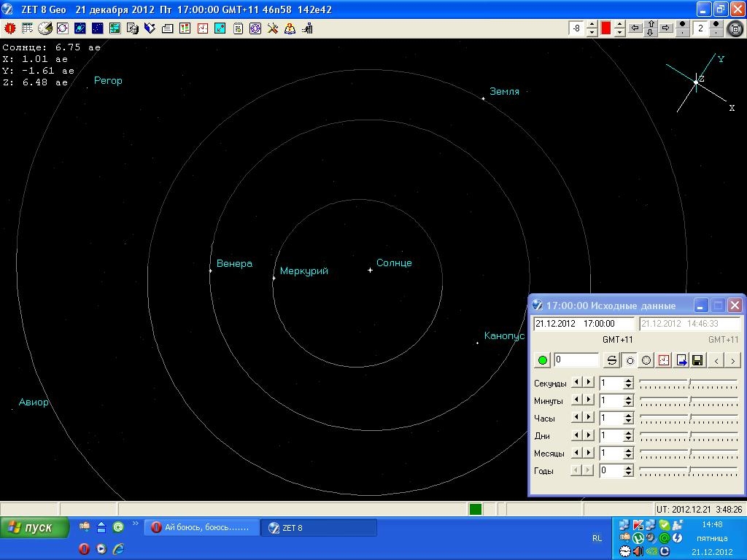747x560 pixels.
Task: Click the Секунды slider handle
Action: [x=689, y=382]
